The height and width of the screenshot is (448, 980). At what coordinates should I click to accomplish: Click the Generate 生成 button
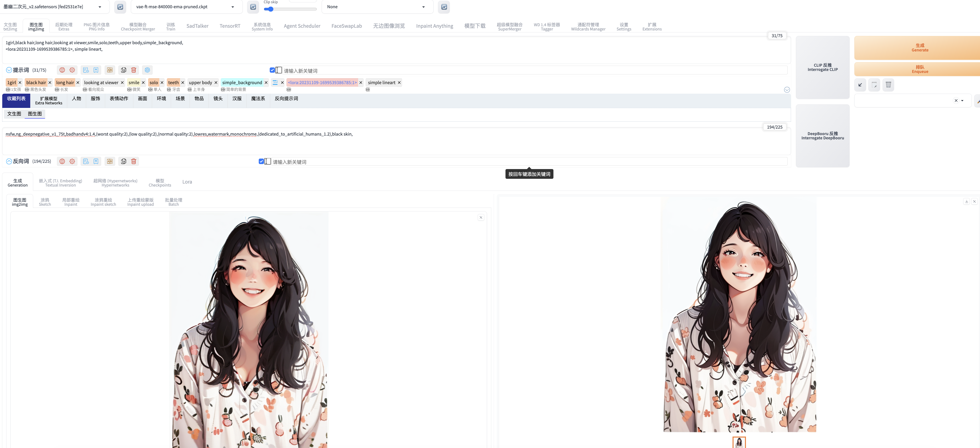tap(920, 47)
